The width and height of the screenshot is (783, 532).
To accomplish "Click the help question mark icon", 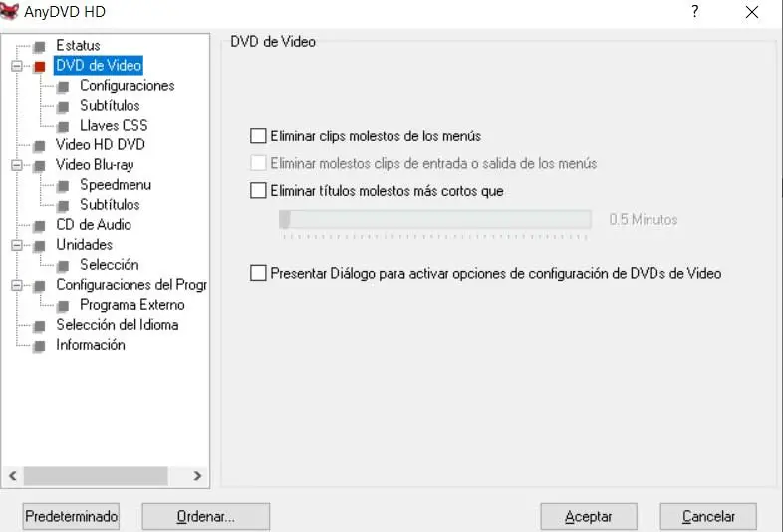I will pos(695,12).
